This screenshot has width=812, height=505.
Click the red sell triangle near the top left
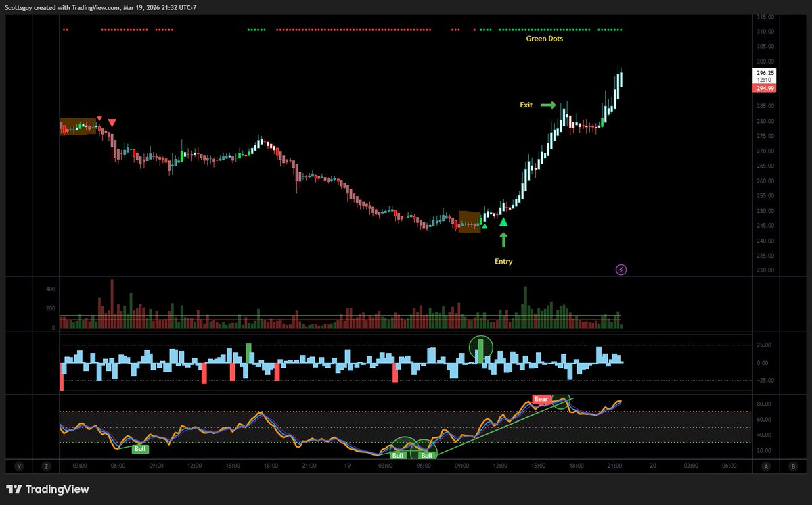tap(111, 122)
